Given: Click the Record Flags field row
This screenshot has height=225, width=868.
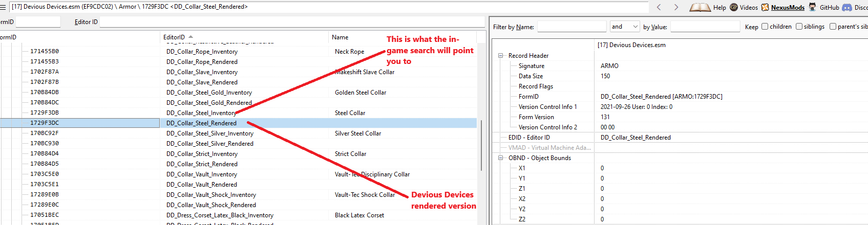Looking at the screenshot, I should (x=680, y=86).
